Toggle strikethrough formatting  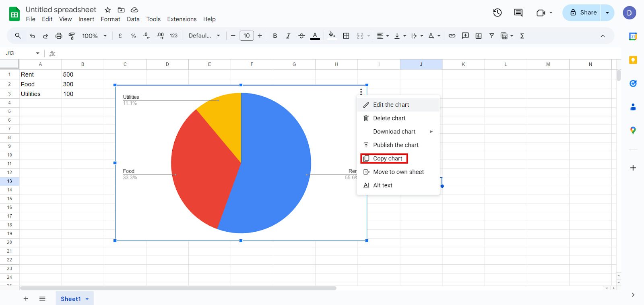301,36
